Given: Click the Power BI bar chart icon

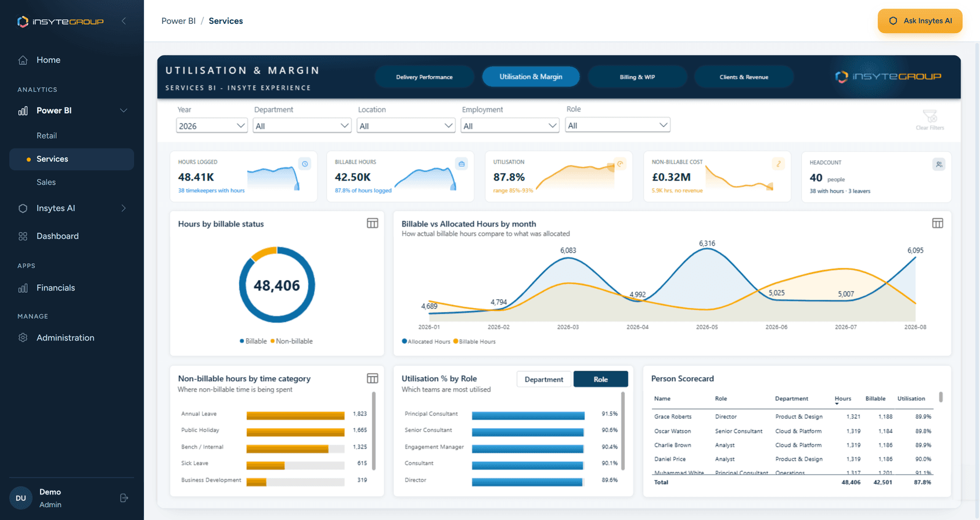Looking at the screenshot, I should click(23, 110).
